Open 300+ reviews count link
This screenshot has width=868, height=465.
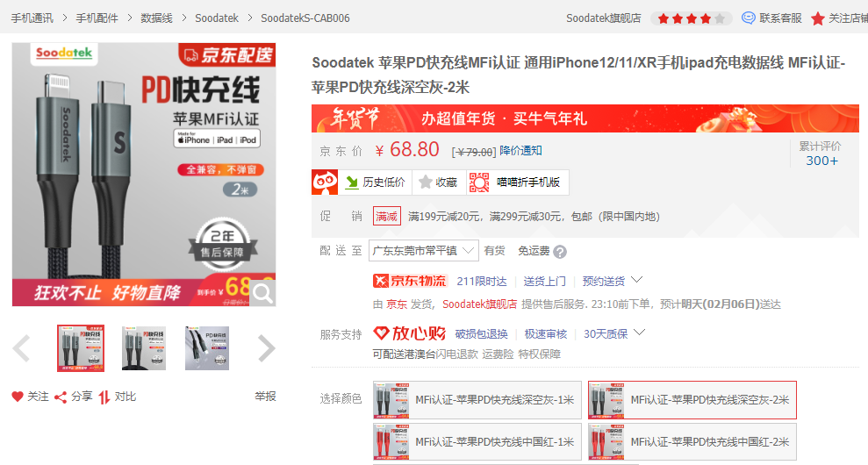tap(821, 161)
